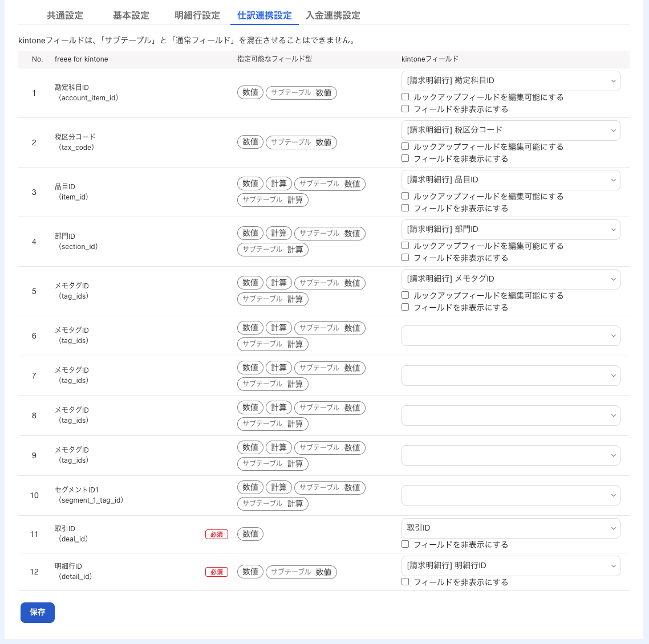This screenshot has width=649, height=644.
Task: Click the 必須 badge on 取引ID row
Action: (x=217, y=535)
